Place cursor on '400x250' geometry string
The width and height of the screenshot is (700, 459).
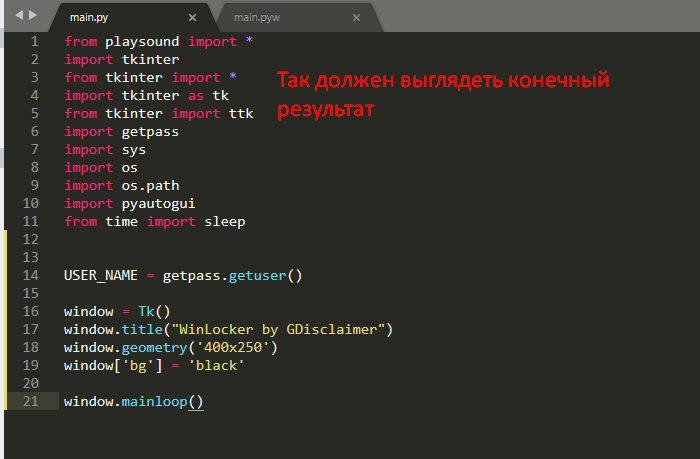(x=233, y=347)
